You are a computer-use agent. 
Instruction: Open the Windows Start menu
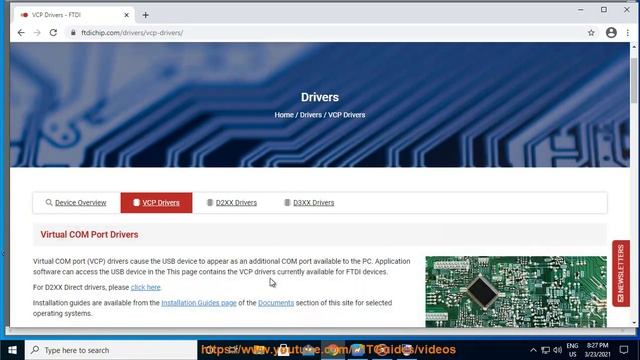point(12,350)
